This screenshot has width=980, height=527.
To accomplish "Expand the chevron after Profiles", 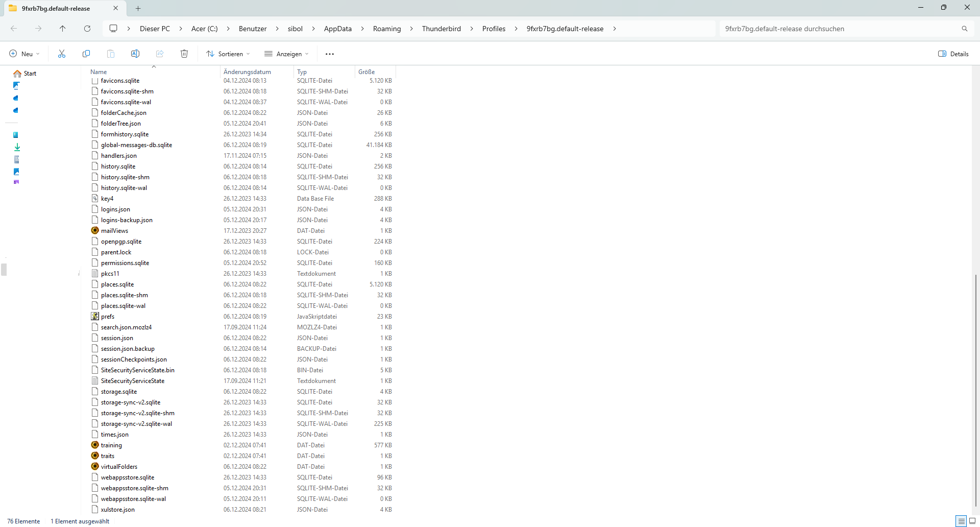I will (516, 29).
